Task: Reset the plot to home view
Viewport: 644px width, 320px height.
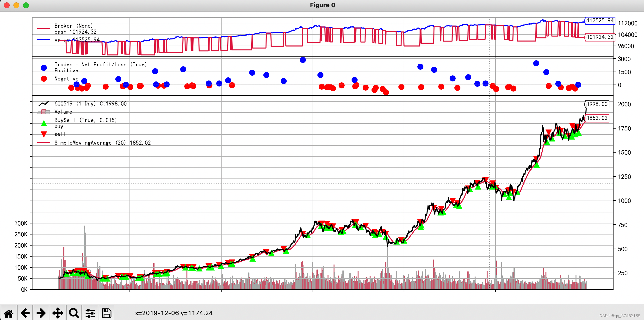Action: coord(8,313)
